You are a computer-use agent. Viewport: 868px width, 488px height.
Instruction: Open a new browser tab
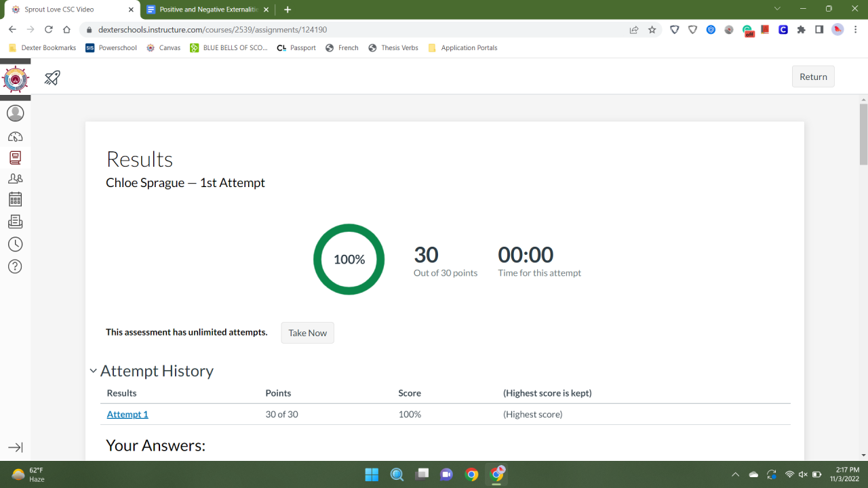(x=288, y=9)
